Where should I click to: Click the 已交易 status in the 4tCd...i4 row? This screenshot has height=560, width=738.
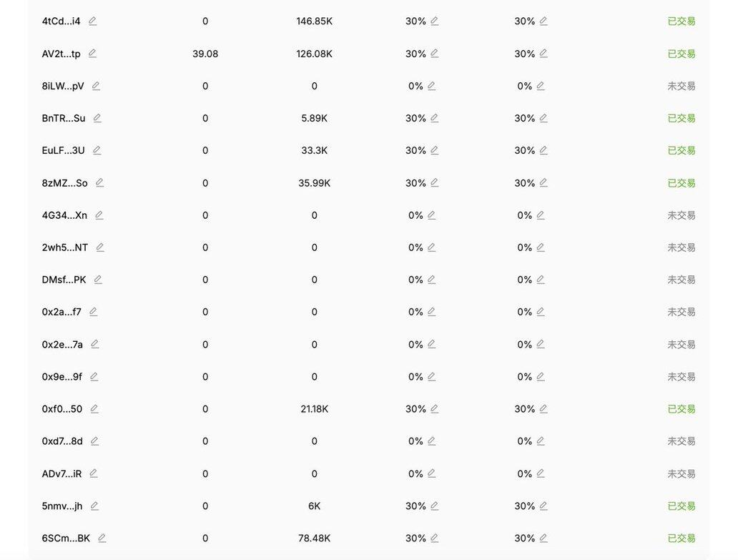(681, 21)
